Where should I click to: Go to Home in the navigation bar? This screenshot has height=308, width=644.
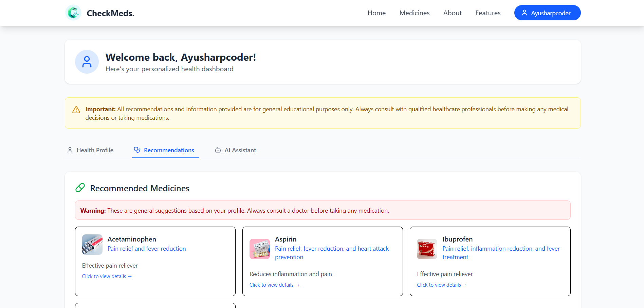[x=376, y=13]
